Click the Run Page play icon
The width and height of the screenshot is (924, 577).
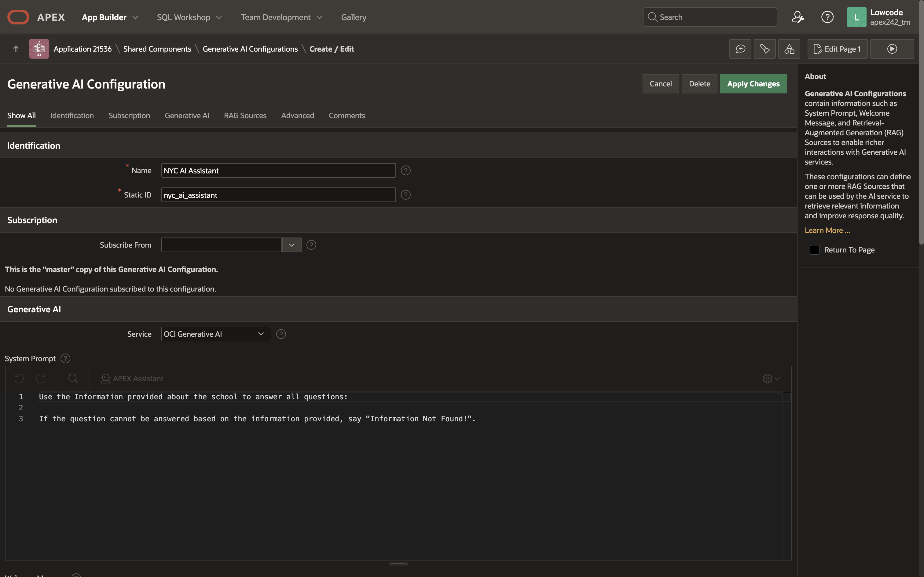click(x=892, y=49)
